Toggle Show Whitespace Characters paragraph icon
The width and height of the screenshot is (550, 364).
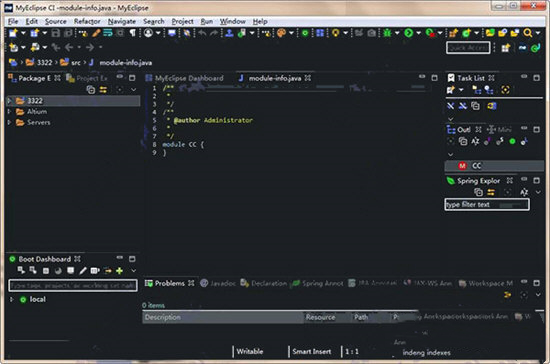[133, 33]
